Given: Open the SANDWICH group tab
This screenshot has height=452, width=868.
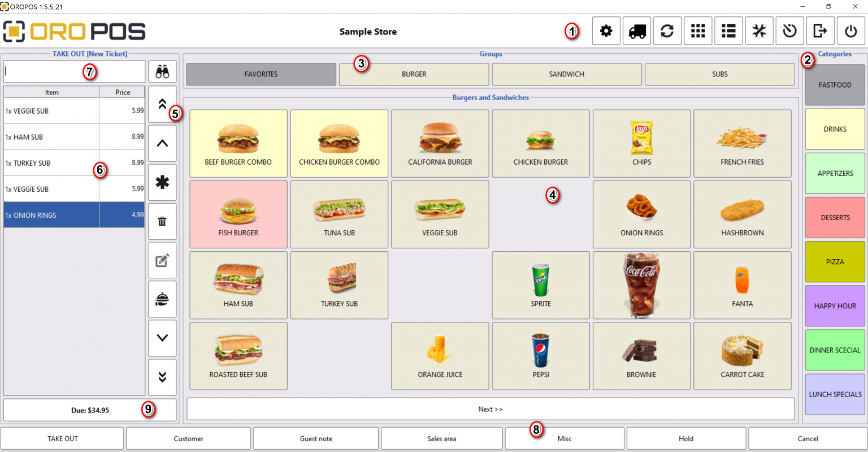Looking at the screenshot, I should pos(567,74).
